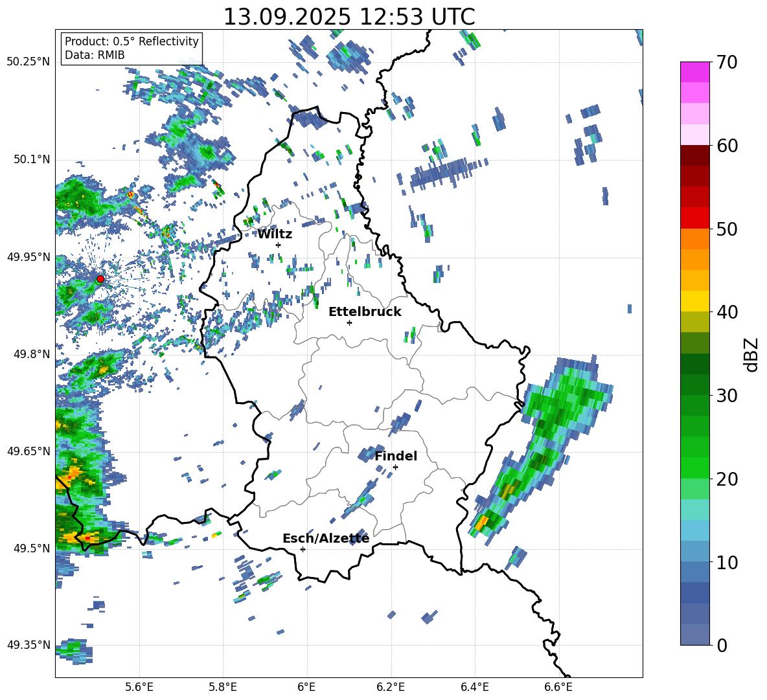This screenshot has height=700, width=767.
Task: Click the 50.1°N latitude label
Action: tap(31, 159)
